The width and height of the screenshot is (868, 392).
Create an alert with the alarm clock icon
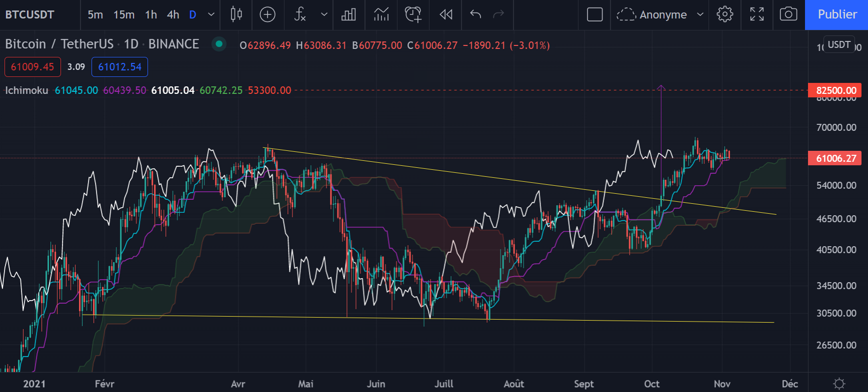(x=413, y=14)
